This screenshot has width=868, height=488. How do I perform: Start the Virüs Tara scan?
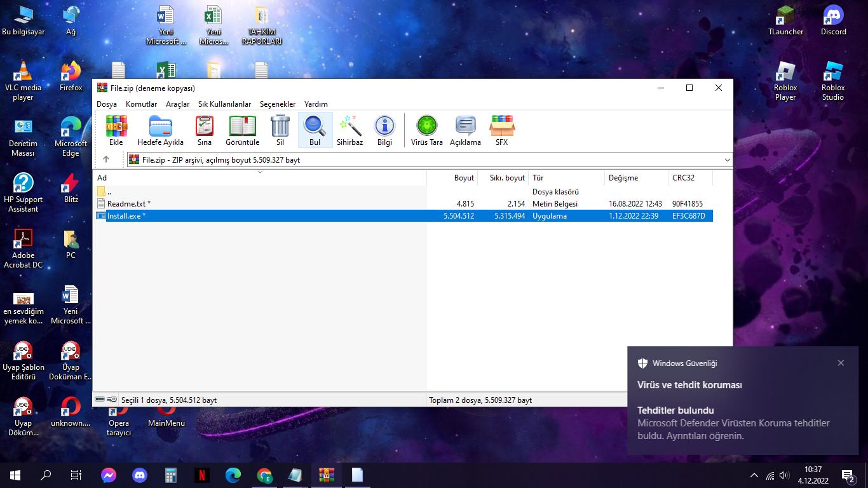coord(426,130)
